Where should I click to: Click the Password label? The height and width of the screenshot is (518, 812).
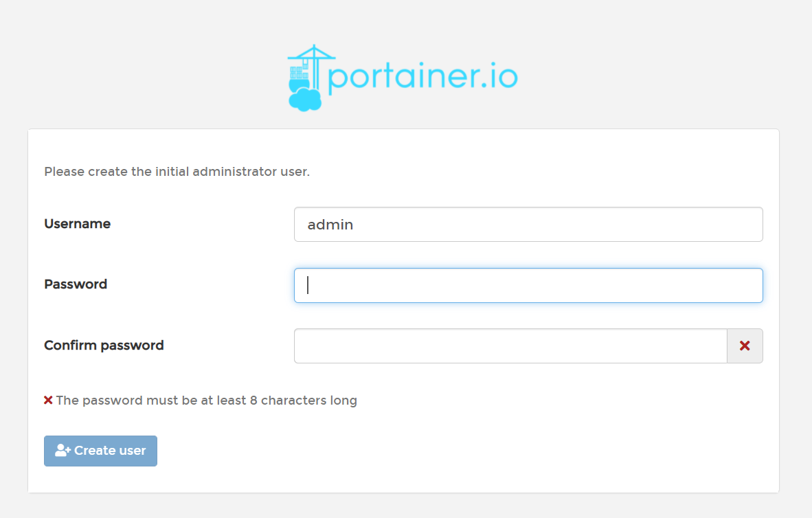pos(76,284)
